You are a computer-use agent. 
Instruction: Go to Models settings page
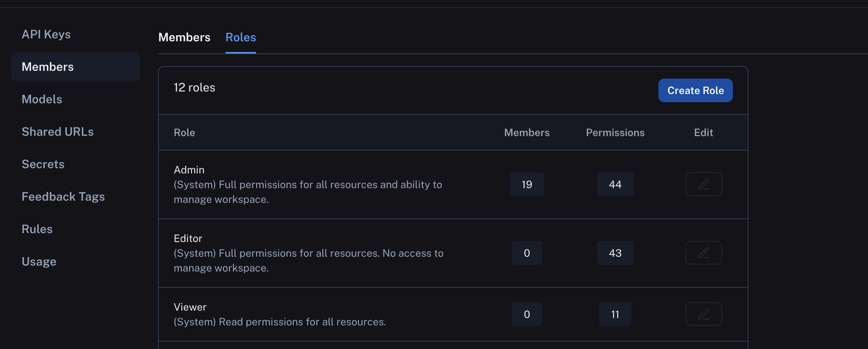42,99
